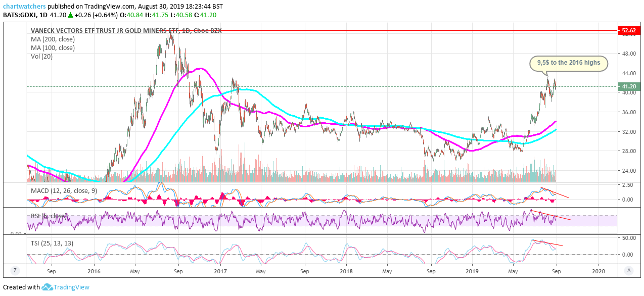The height and width of the screenshot is (296, 644).
Task: Click the 2019 time axis label
Action: pyautogui.click(x=472, y=271)
